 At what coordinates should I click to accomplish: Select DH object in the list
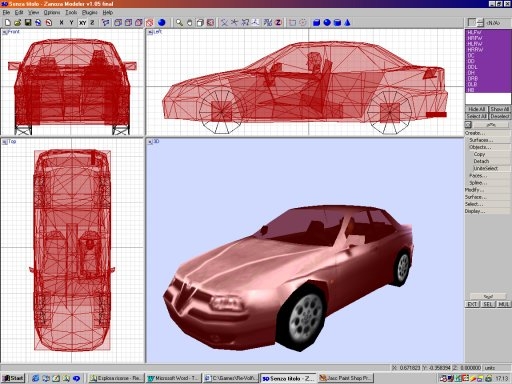click(488, 73)
